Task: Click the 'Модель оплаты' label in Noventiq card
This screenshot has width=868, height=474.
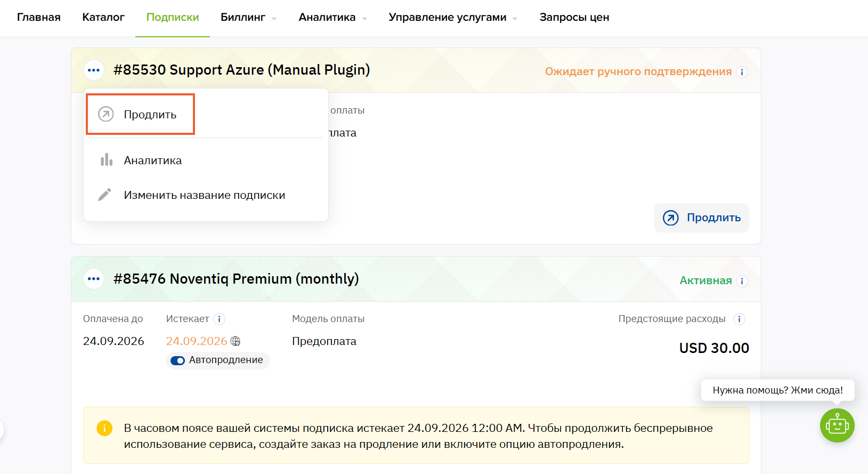Action: 328,319
